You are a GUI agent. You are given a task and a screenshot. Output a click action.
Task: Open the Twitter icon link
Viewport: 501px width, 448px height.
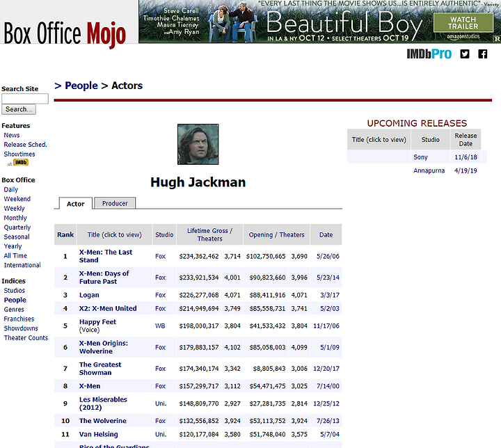click(465, 54)
